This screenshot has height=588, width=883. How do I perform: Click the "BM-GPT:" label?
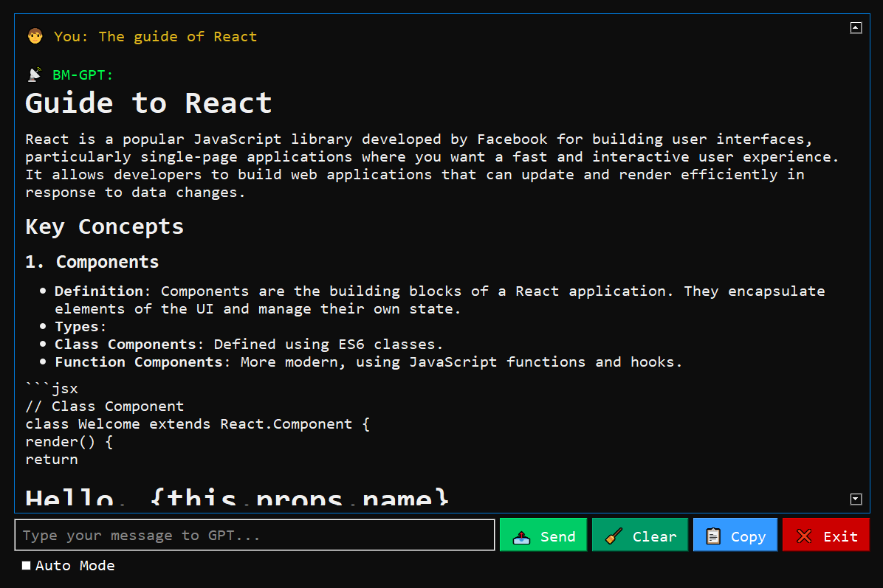point(83,75)
